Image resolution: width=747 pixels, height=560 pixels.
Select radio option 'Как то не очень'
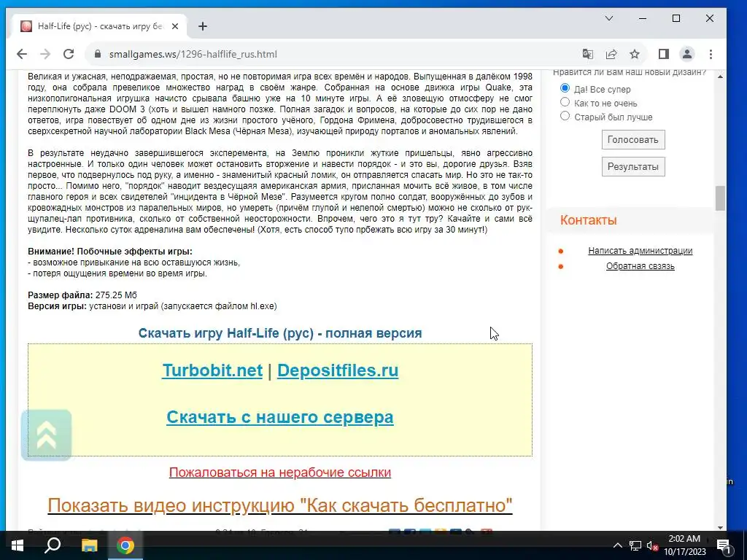(565, 102)
